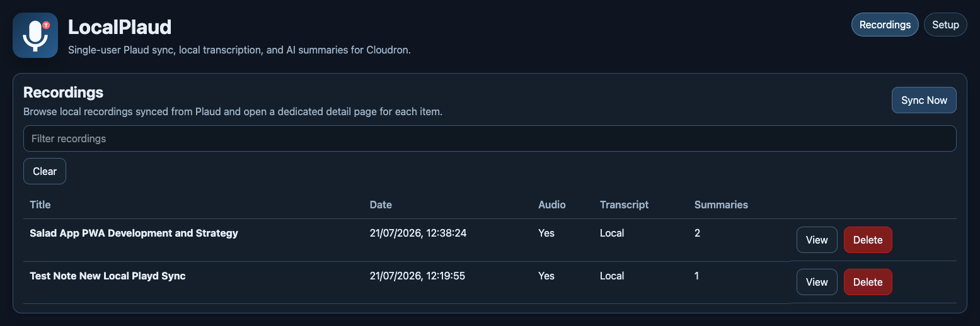Click the Title column header
The image size is (980, 326).
point(40,205)
